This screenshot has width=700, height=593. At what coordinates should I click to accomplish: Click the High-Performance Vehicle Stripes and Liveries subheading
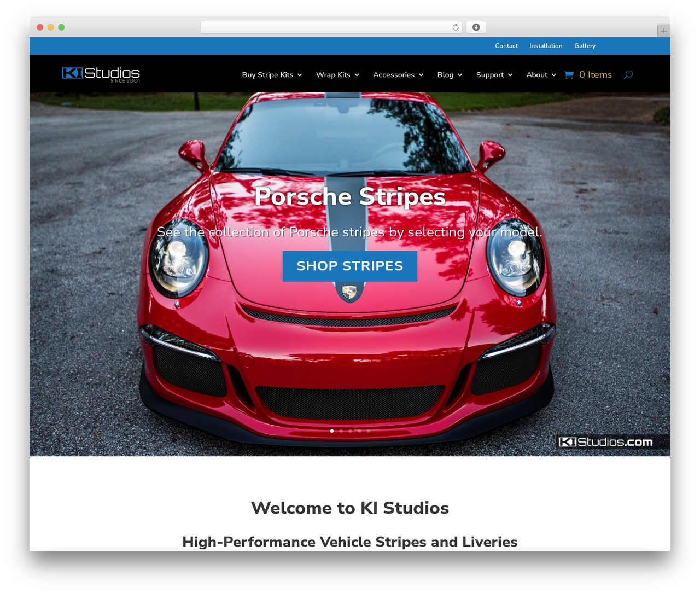[350, 542]
